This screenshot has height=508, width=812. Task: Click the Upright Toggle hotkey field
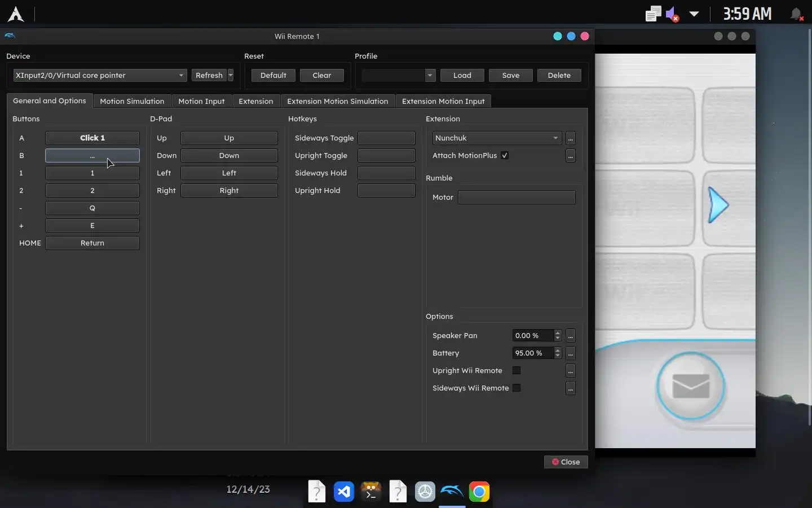386,155
